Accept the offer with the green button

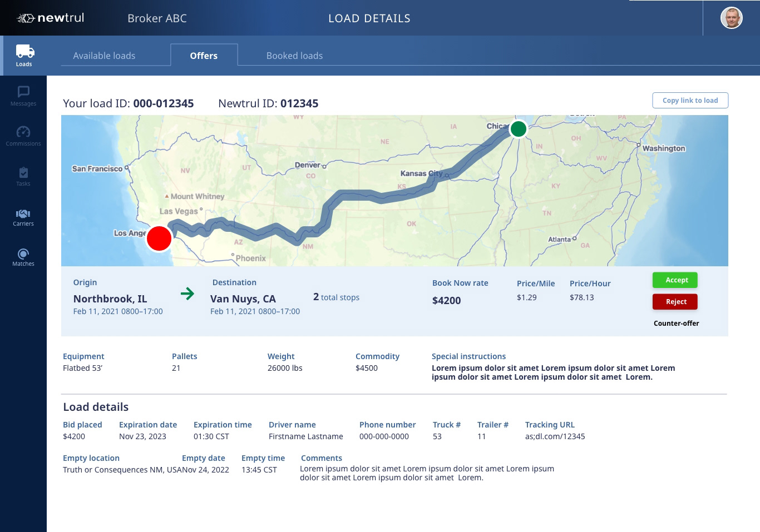(x=675, y=280)
